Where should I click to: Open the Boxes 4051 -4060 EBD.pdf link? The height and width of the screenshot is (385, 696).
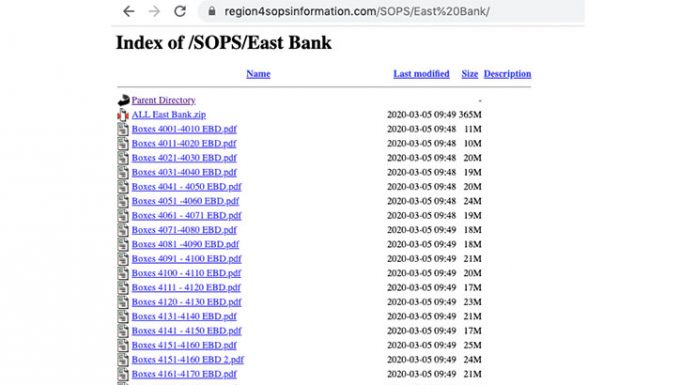[x=185, y=201]
